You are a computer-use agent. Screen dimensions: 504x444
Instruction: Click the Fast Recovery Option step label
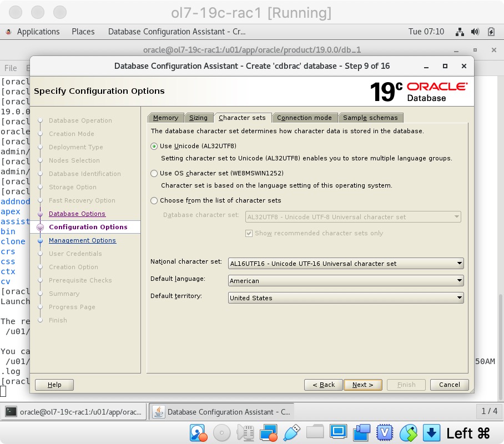(x=82, y=200)
